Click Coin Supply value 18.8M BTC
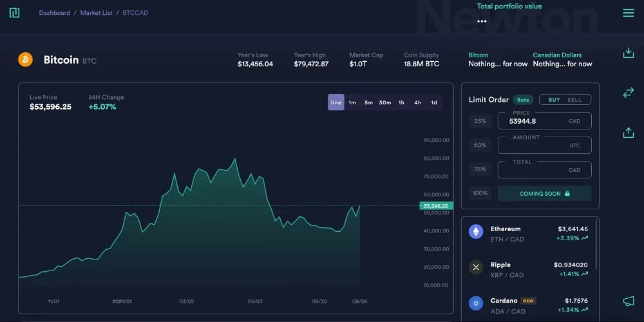Viewport: 644px width, 322px height. tap(421, 64)
